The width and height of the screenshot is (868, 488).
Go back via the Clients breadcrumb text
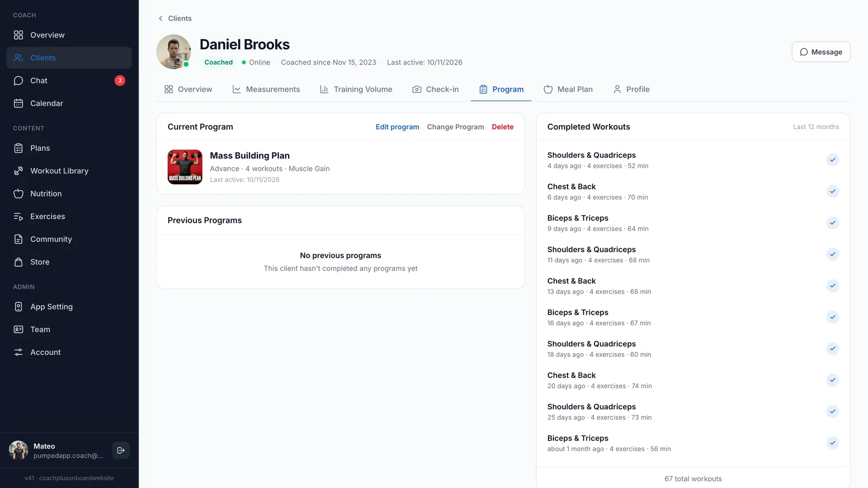point(180,18)
